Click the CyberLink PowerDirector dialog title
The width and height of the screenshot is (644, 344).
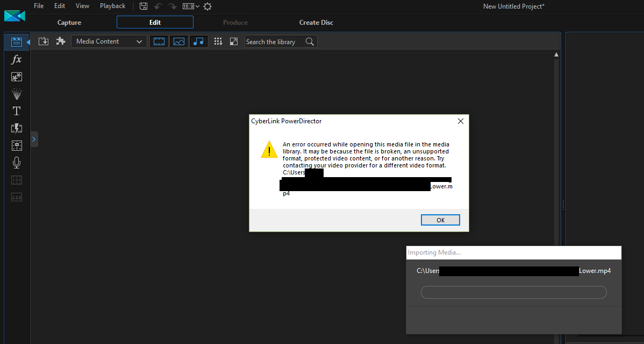point(287,121)
